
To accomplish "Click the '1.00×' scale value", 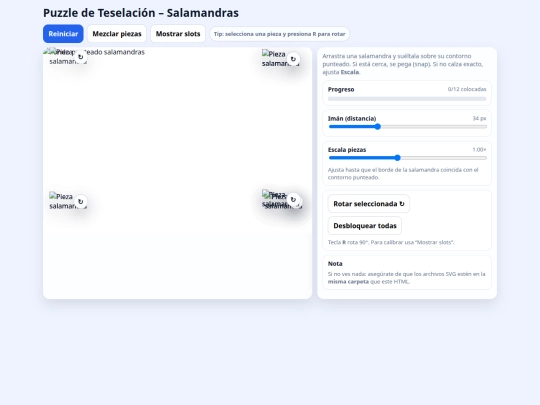I will [479, 150].
